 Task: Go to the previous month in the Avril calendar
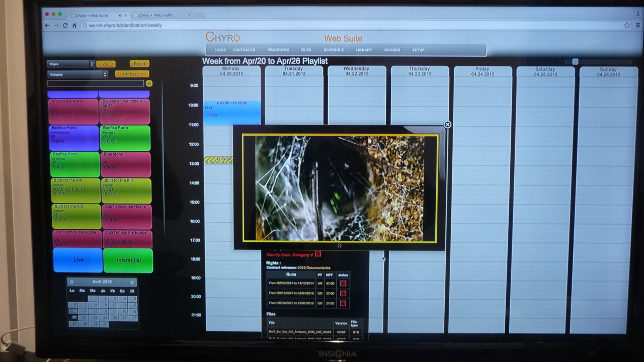73,282
